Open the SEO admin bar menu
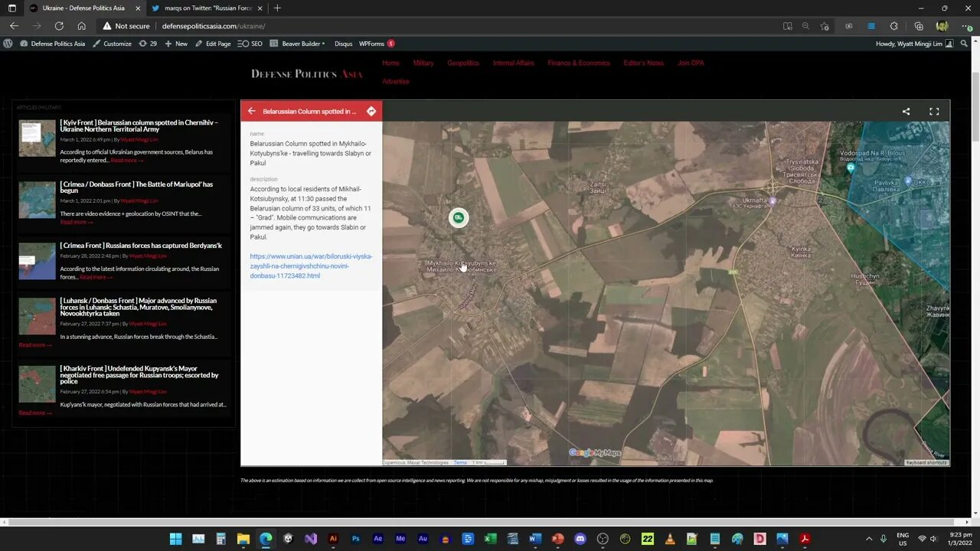Screen dimensions: 980x551 pyautogui.click(x=250, y=44)
